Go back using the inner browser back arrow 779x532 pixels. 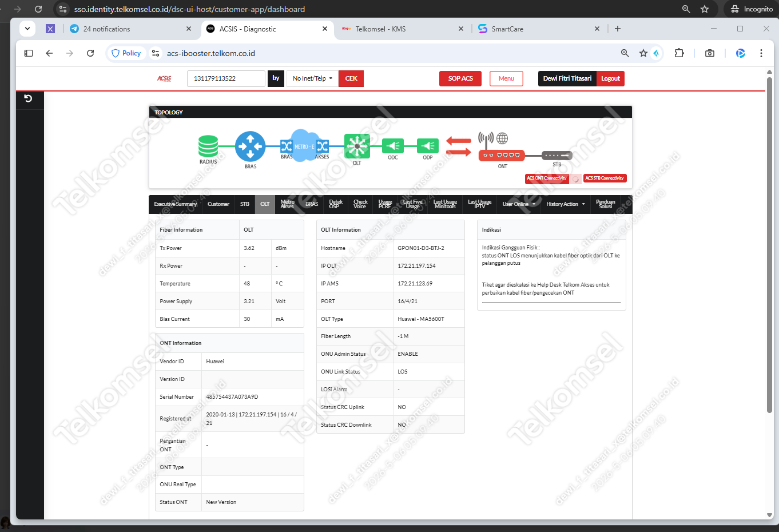point(49,53)
